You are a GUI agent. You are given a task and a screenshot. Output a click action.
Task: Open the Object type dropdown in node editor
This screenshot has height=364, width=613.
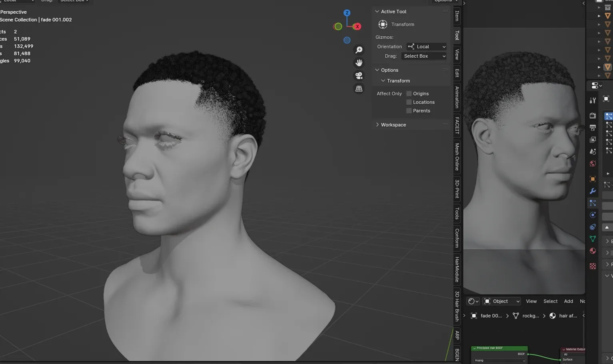click(x=502, y=301)
